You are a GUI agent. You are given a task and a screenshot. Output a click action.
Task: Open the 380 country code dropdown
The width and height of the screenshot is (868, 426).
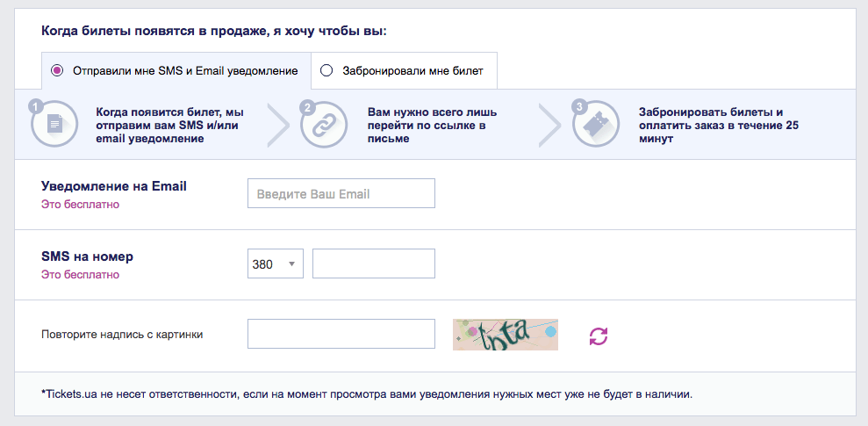(x=276, y=264)
